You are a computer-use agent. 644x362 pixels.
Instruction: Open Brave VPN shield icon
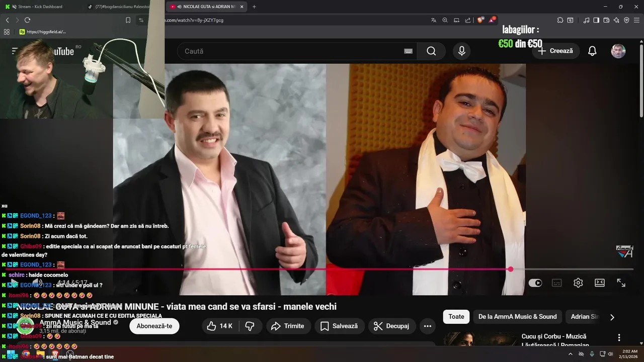point(626,20)
